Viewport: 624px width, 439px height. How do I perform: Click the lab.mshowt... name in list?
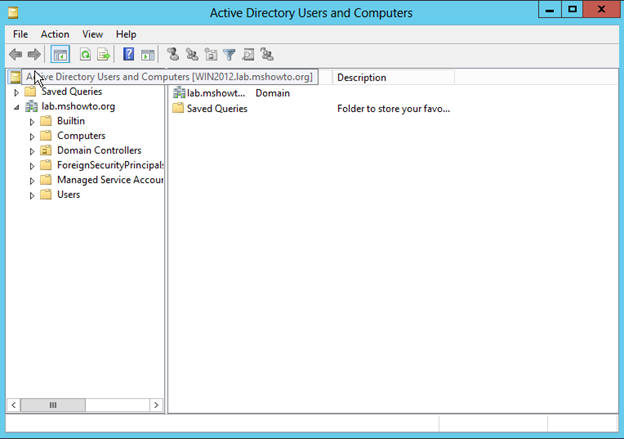pyautogui.click(x=216, y=93)
